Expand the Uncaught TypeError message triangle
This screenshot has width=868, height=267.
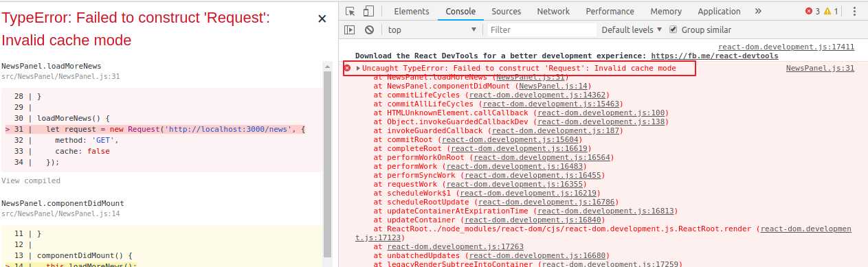[358, 69]
